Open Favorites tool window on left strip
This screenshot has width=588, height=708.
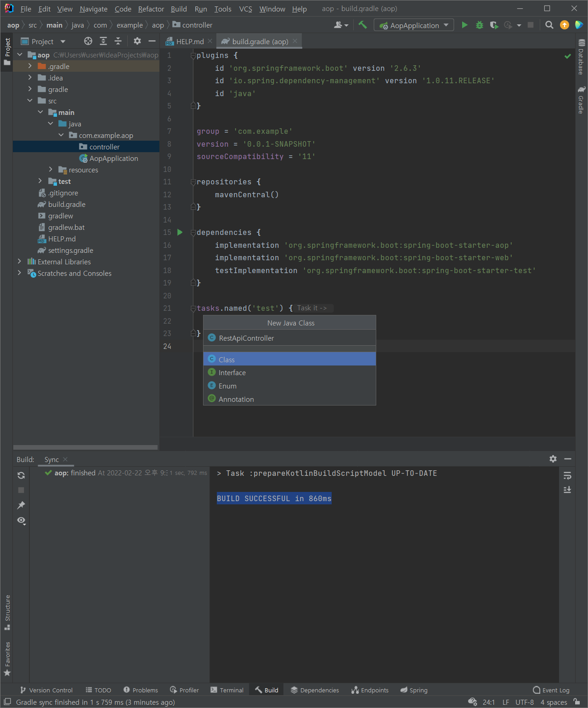click(7, 658)
